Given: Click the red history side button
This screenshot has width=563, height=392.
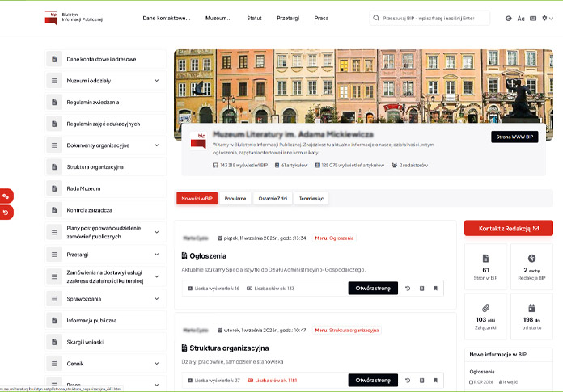Looking at the screenshot, I should (x=6, y=213).
